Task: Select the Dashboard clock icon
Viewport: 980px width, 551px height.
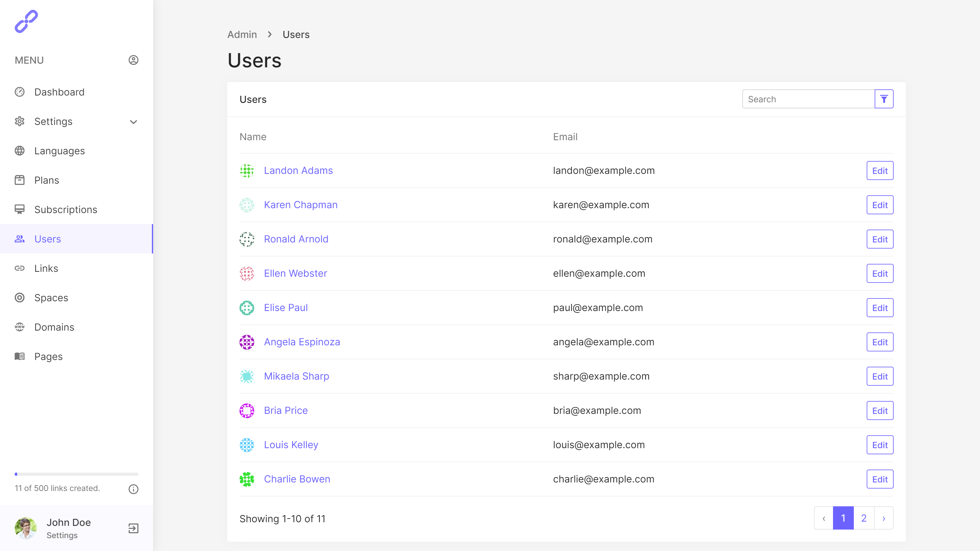Action: pyautogui.click(x=20, y=92)
